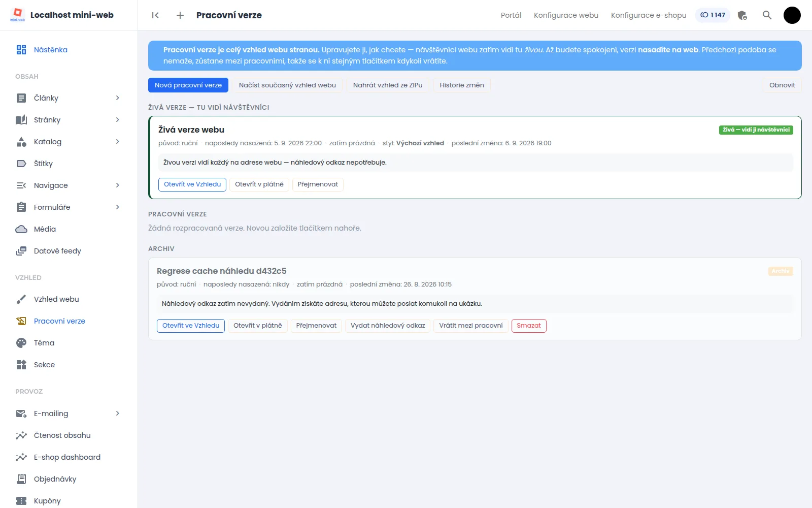Click the Sekce widgets icon
Image resolution: width=812 pixels, height=508 pixels.
21,365
